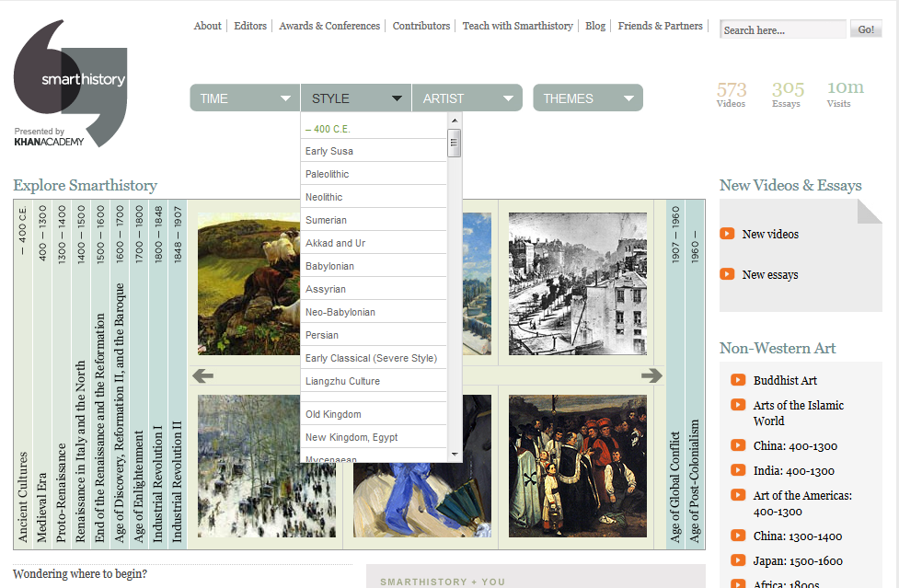This screenshot has height=588, width=899.
Task: Click the New videos link
Action: 770,234
